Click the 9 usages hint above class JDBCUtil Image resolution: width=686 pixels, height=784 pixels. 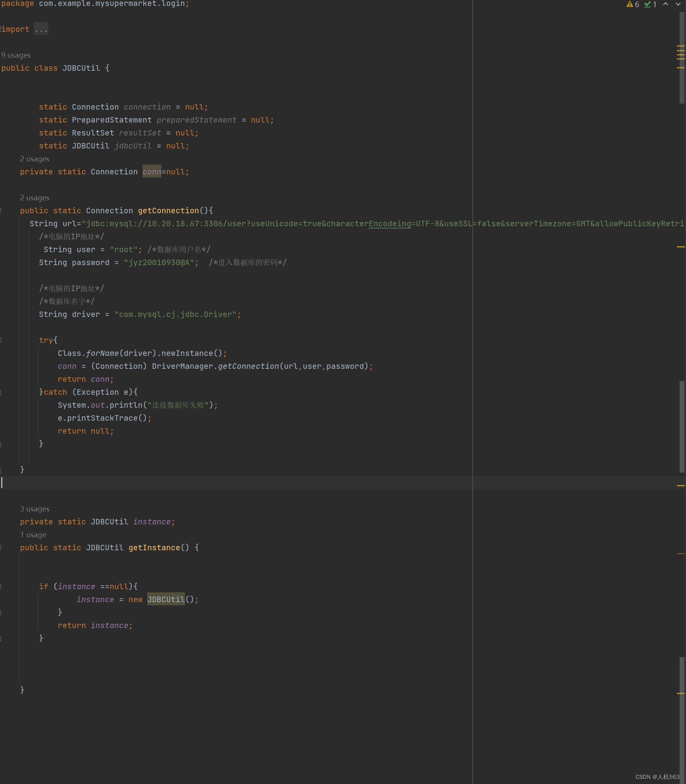pyautogui.click(x=16, y=55)
